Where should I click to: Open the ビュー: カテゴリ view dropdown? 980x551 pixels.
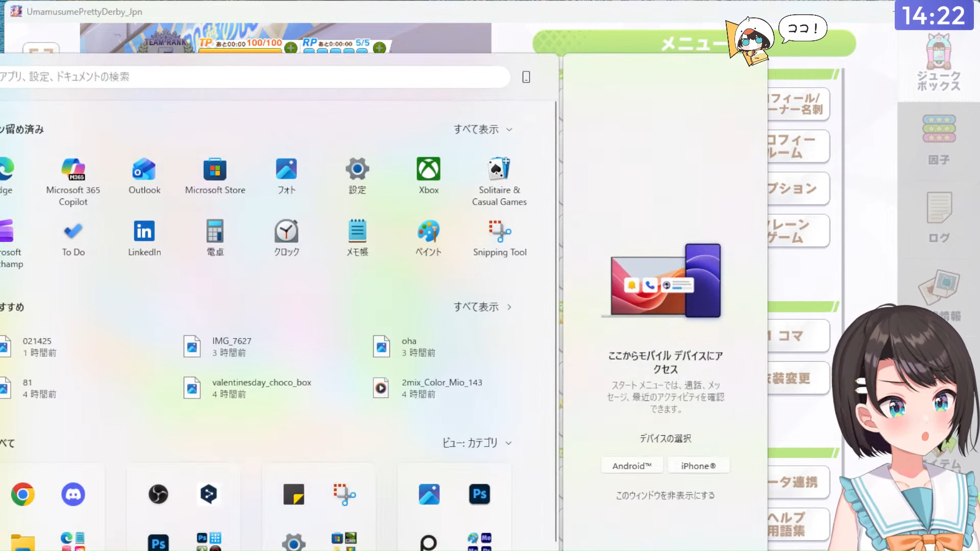(476, 443)
